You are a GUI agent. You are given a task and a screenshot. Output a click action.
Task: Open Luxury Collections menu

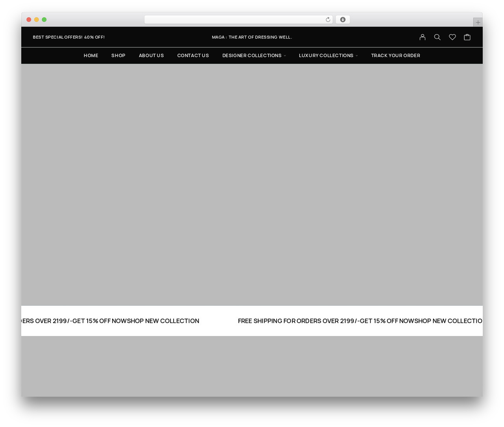point(326,56)
